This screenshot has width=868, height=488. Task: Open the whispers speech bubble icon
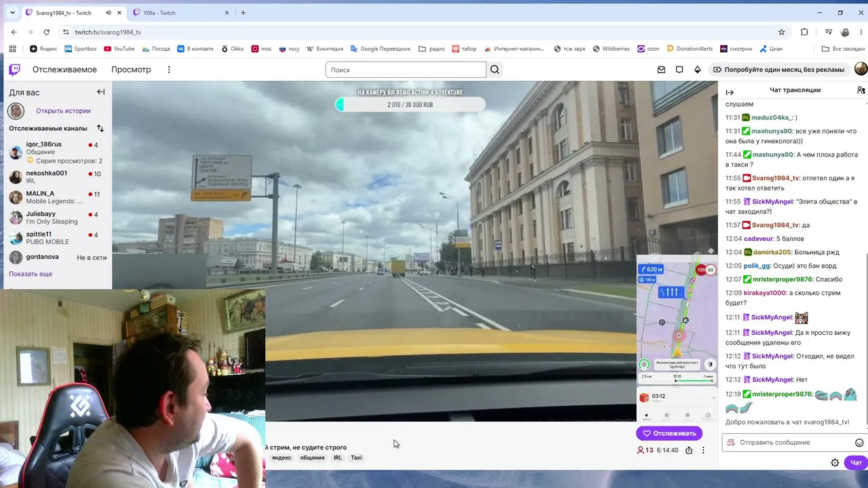point(679,69)
